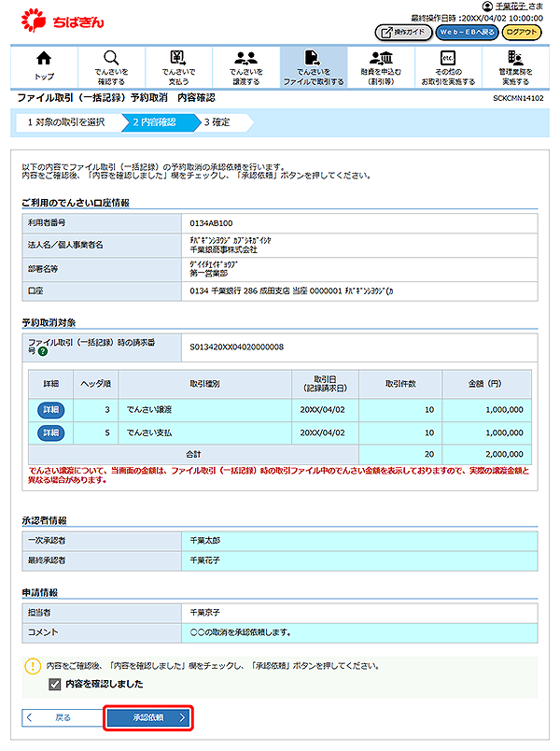
Task: Open 融資を申込む(割引等) menu icon
Action: [x=381, y=58]
